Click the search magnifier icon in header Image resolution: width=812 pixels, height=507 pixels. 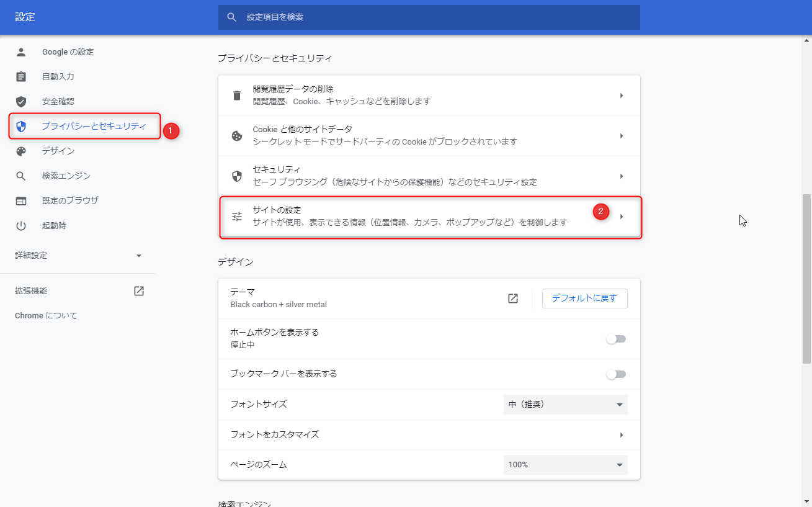[232, 17]
